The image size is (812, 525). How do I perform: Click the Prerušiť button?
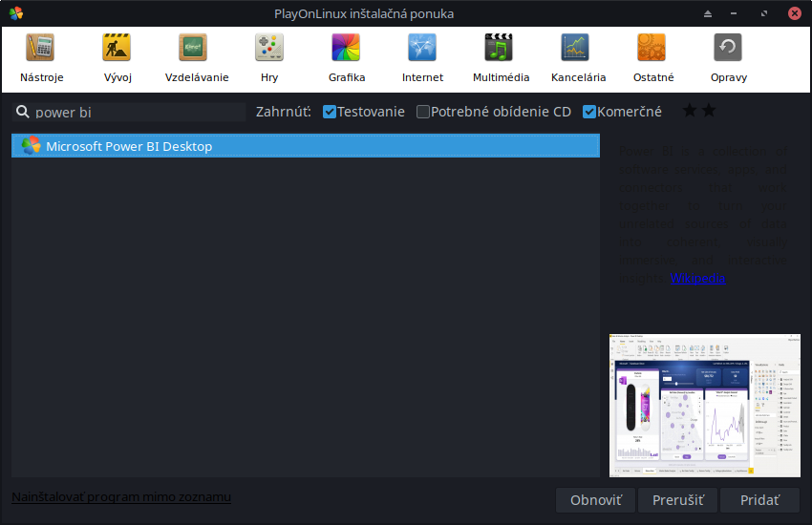click(677, 500)
